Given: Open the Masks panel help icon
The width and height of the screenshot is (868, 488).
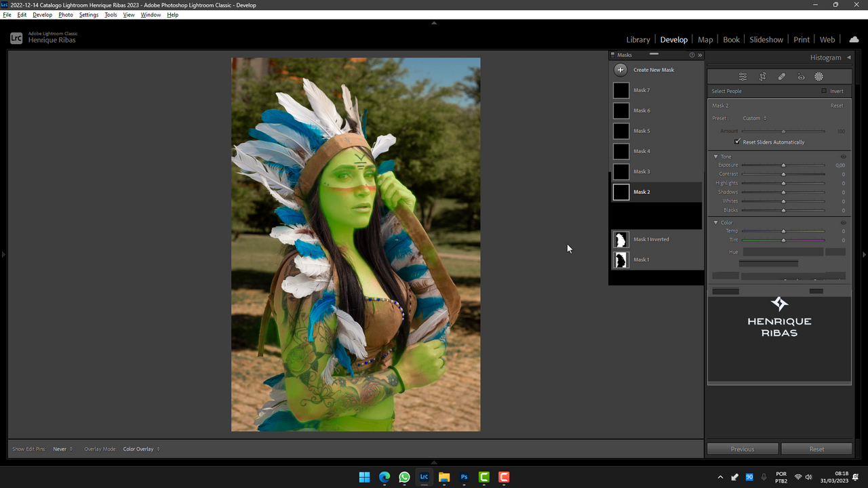Looking at the screenshot, I should click(692, 55).
